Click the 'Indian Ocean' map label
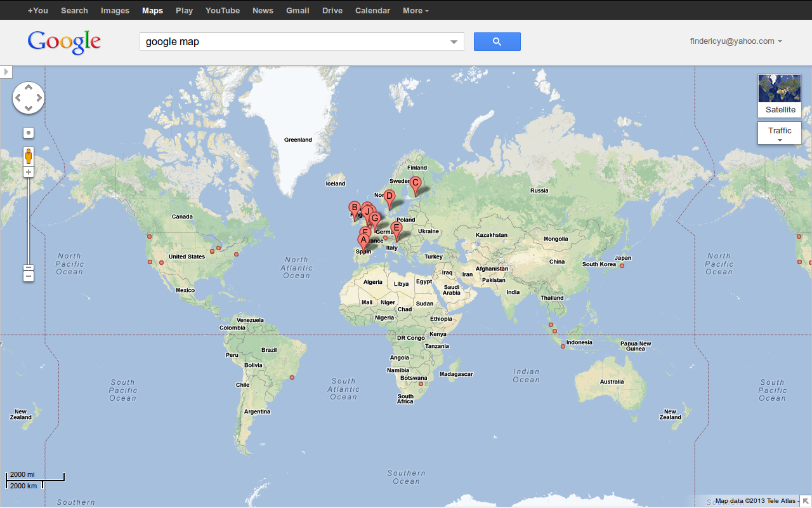The width and height of the screenshot is (812, 508). [527, 375]
